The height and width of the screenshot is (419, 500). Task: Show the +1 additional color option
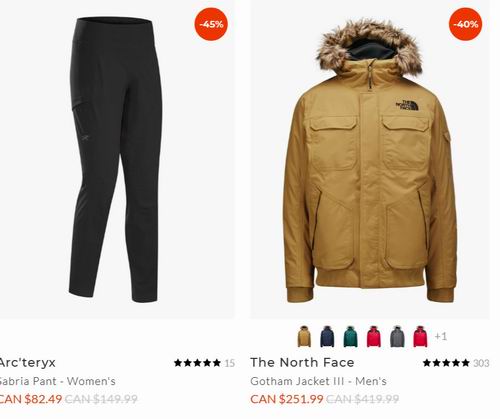[x=441, y=336]
